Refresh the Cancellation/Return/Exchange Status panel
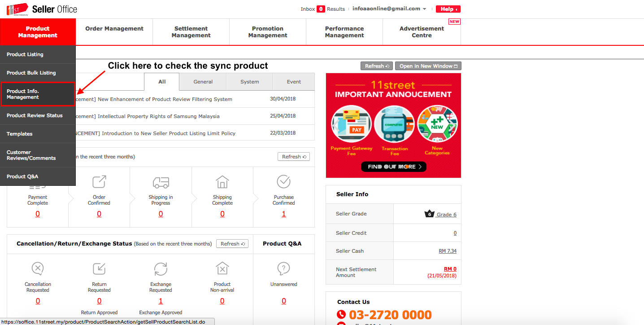The height and width of the screenshot is (325, 644). point(232,244)
